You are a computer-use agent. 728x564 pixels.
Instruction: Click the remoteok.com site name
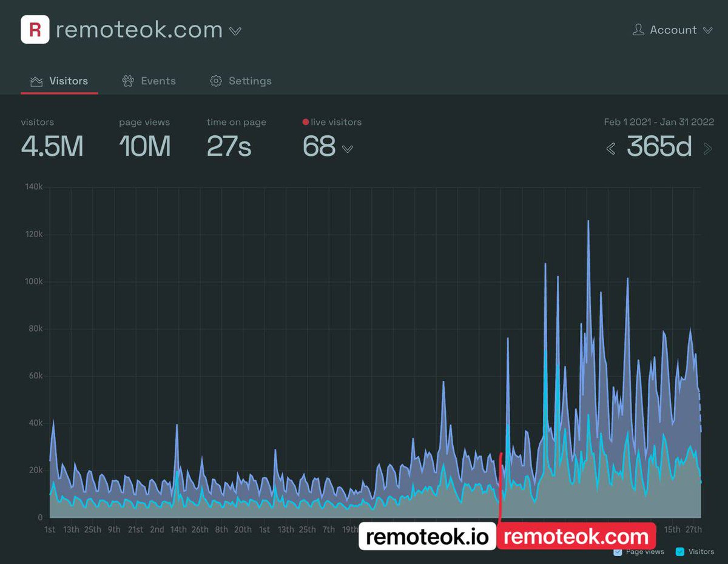pos(140,30)
